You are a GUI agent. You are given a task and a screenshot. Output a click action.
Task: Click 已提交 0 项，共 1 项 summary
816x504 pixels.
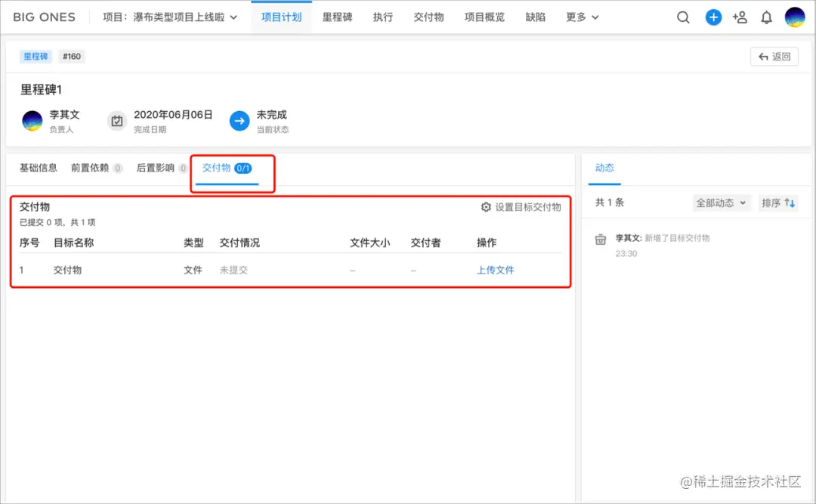[57, 222]
